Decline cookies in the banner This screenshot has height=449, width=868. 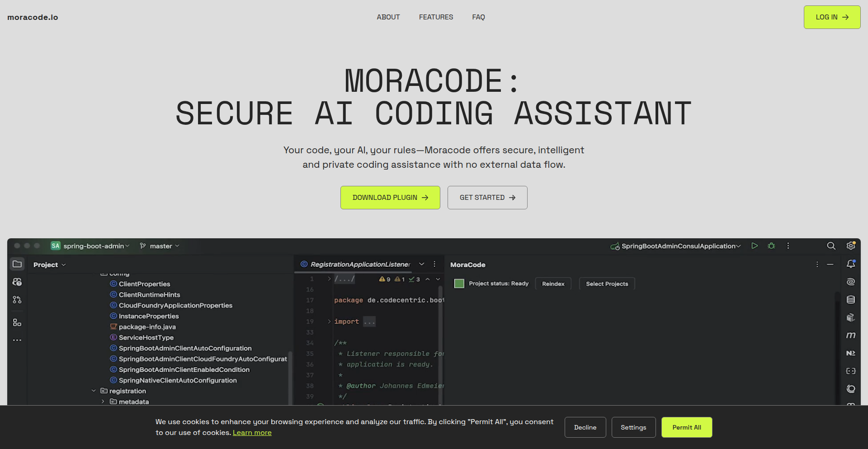coord(585,427)
